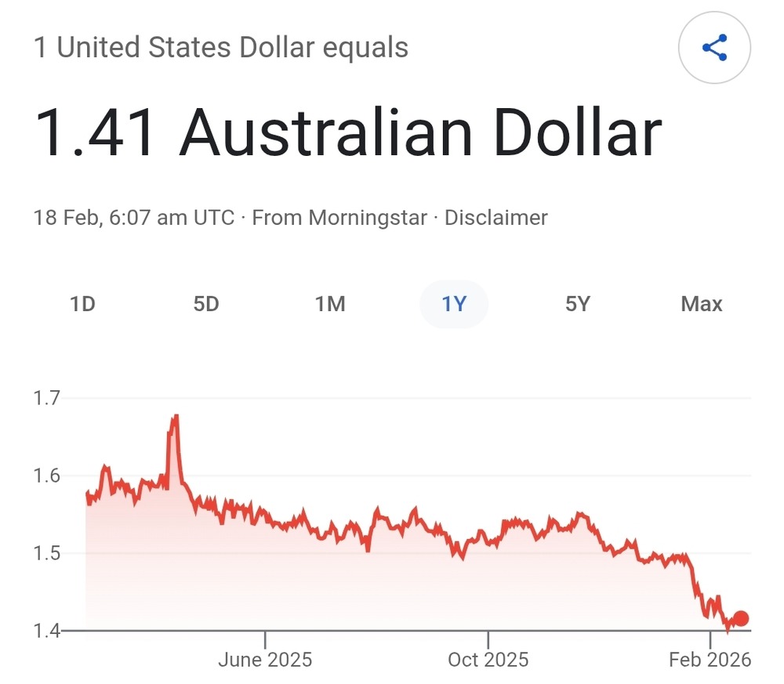Click the share icon button
Screen dimensions: 784x684
click(714, 49)
